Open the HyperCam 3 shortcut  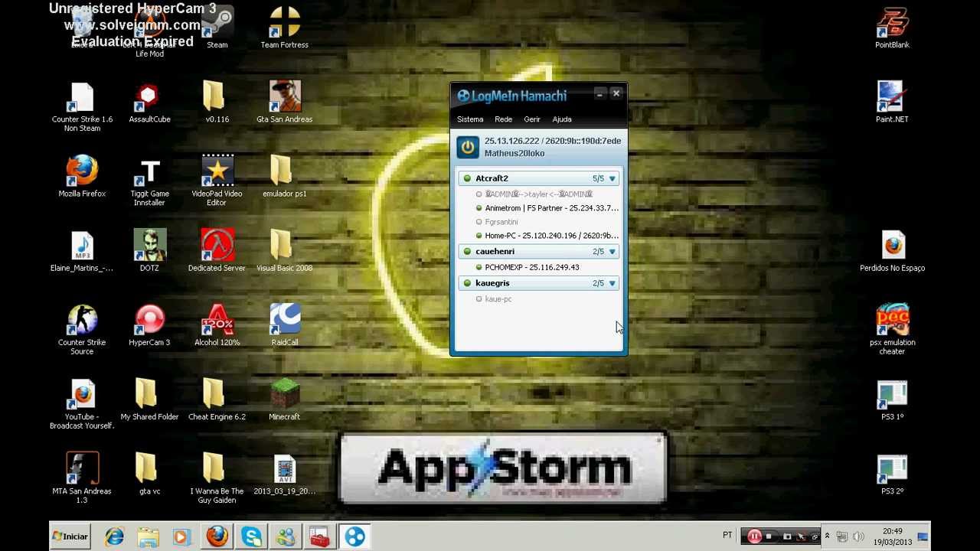tap(149, 326)
